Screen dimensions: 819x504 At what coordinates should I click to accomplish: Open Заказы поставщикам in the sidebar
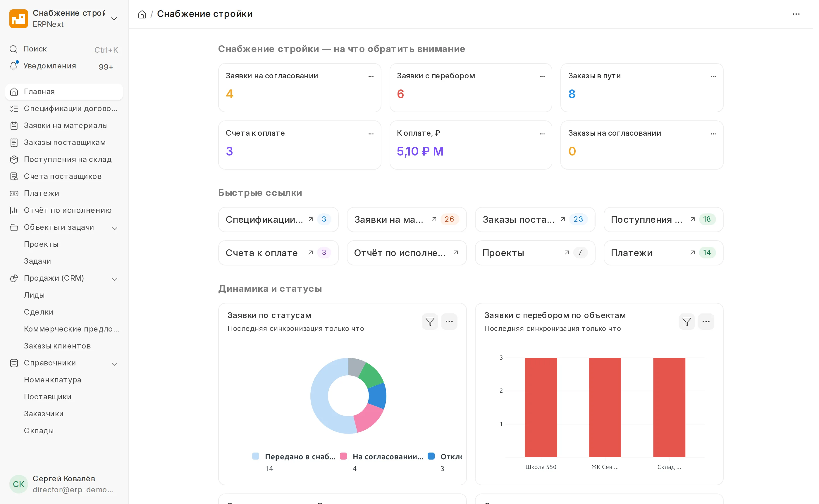pyautogui.click(x=64, y=143)
